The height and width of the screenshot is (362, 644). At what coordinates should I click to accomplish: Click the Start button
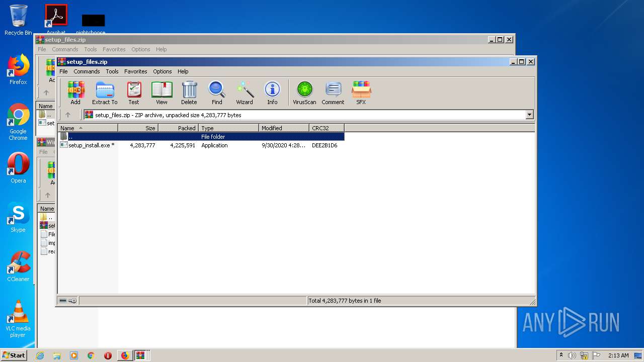(x=14, y=355)
